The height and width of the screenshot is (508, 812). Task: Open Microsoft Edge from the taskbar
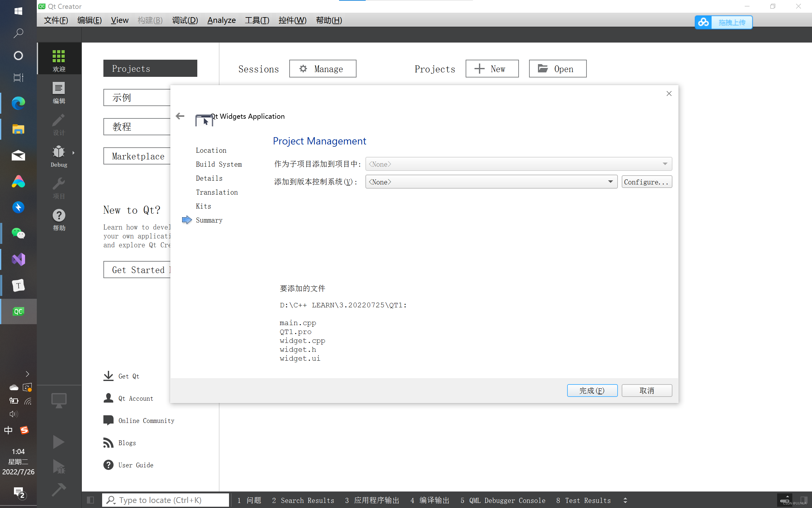[18, 103]
